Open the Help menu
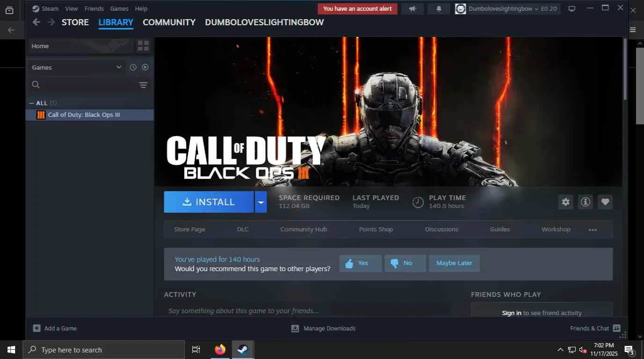Image resolution: width=644 pixels, height=359 pixels. pyautogui.click(x=141, y=8)
